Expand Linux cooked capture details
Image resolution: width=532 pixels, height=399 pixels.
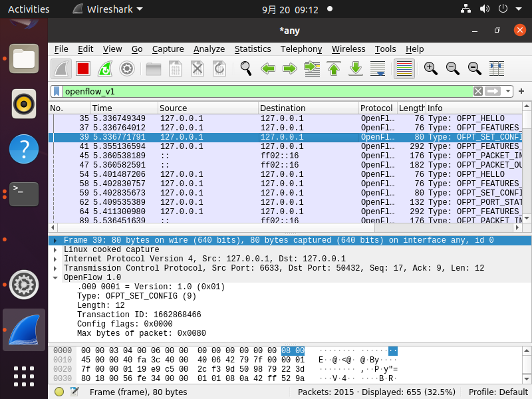pos(55,250)
